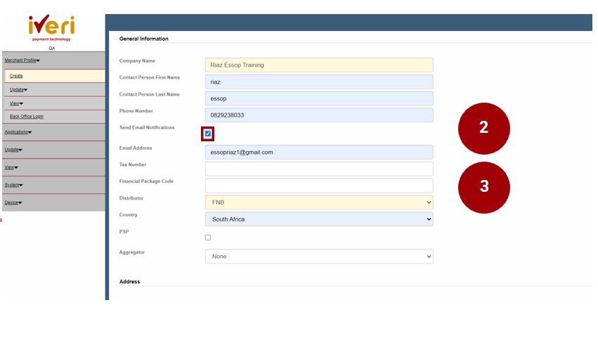598x364 pixels.
Task: Expand the Applications menu
Action: tap(18, 132)
